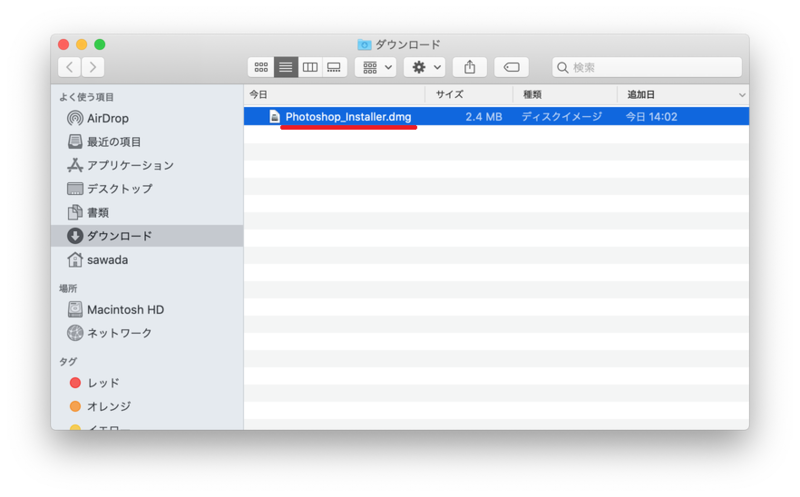Screen dimensions: 800x497
Task: Select the Photoshop_Installer.dmg file
Action: click(496, 116)
